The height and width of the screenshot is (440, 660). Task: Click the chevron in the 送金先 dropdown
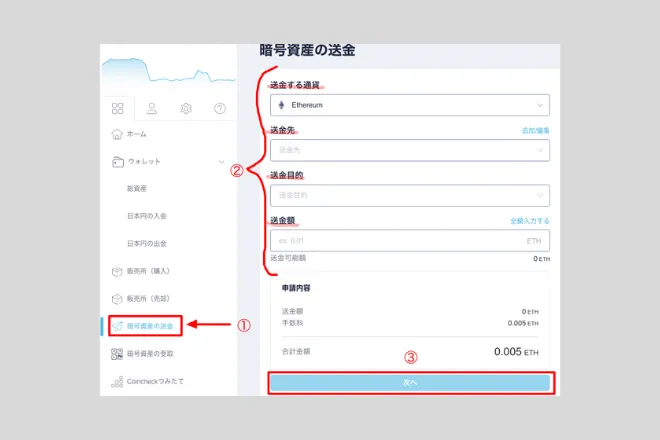pyautogui.click(x=540, y=150)
